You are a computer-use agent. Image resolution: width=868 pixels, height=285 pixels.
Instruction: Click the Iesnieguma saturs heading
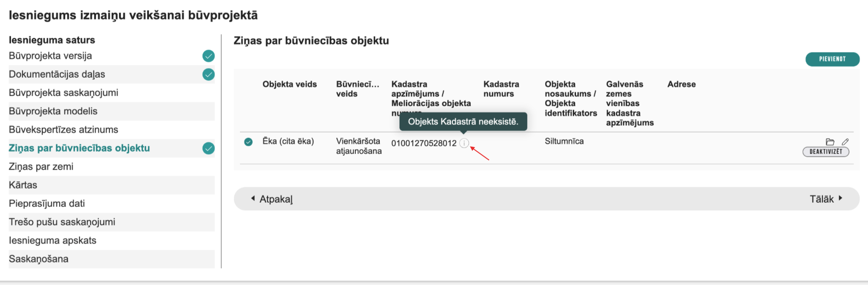pyautogui.click(x=52, y=40)
